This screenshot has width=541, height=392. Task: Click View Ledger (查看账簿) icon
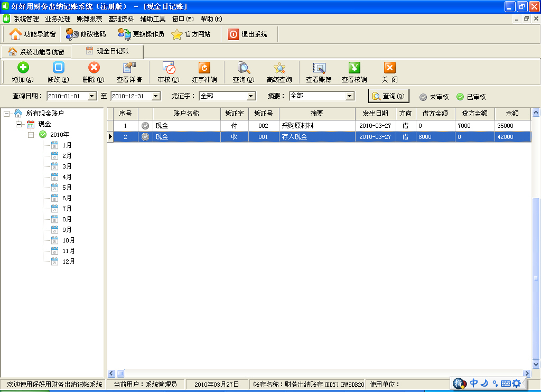[x=319, y=68]
